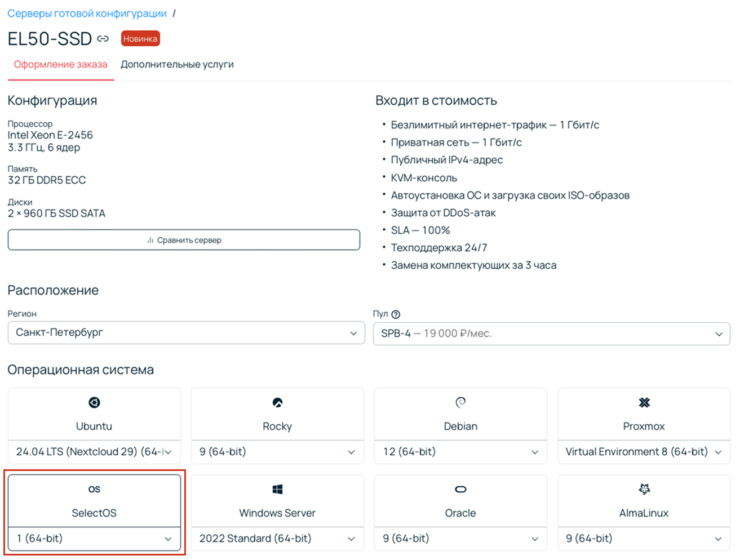Click the link icon next to EL50-SSD

103,39
